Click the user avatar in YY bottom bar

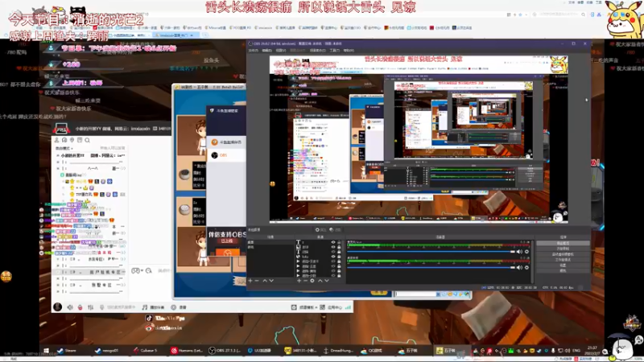tap(57, 307)
